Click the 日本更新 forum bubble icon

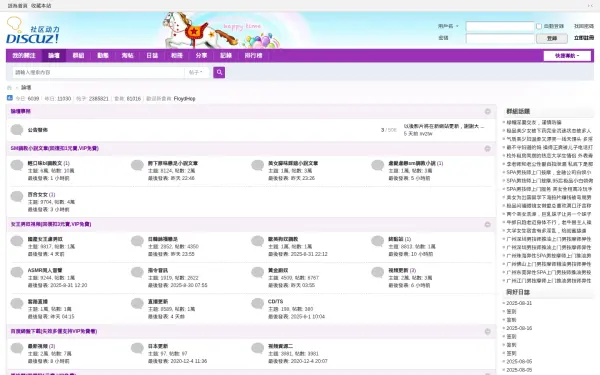137,348
